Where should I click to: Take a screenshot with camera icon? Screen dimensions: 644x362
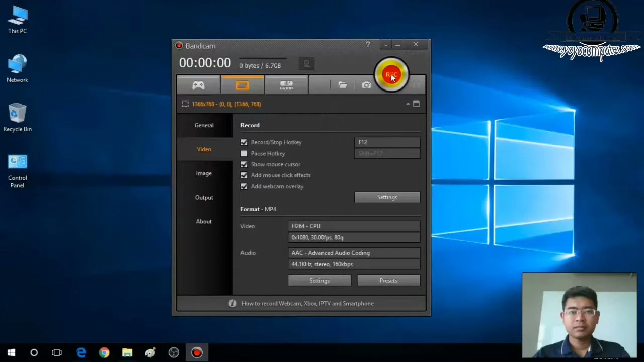click(366, 85)
